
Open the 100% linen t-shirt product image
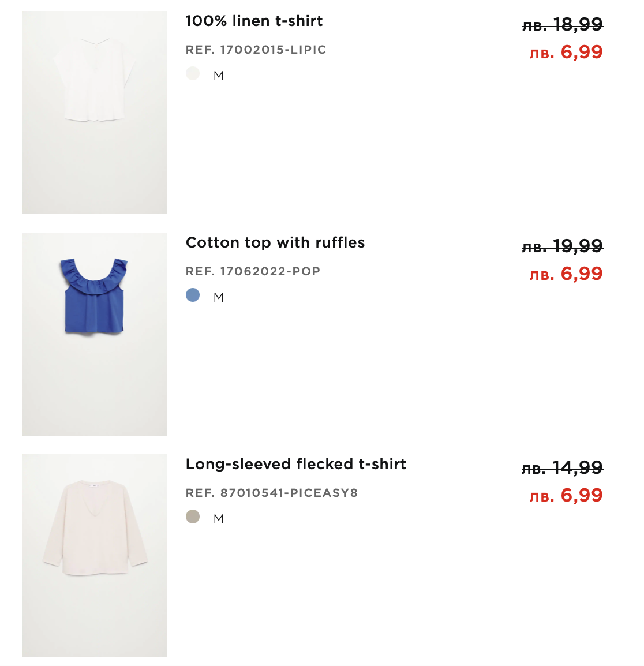click(x=95, y=113)
